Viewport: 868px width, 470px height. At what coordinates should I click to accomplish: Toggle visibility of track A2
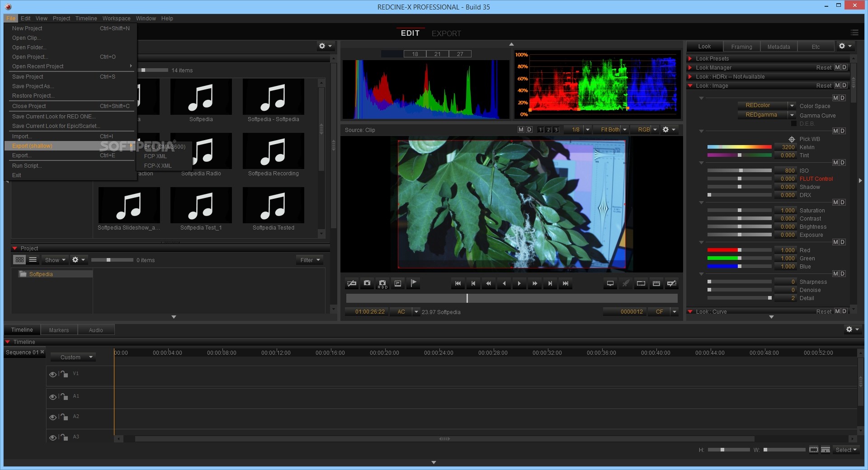[x=53, y=417]
